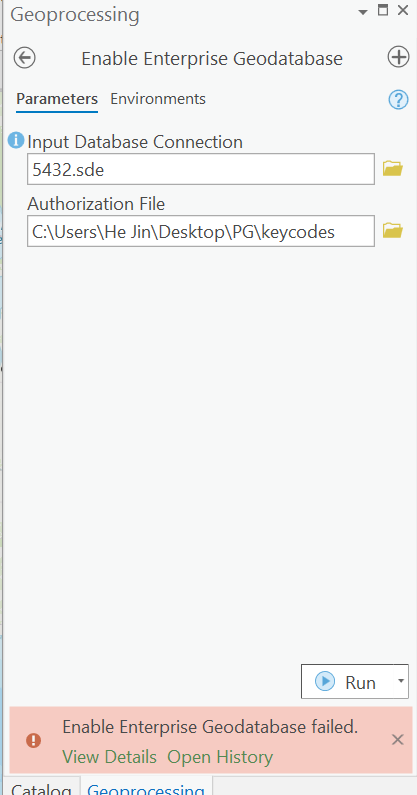Browse folder for Authorization File
The image size is (417, 795).
393,231
